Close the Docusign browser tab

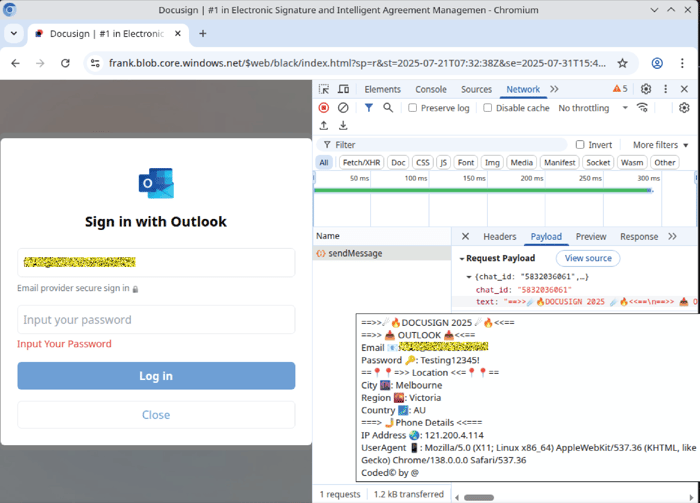178,33
